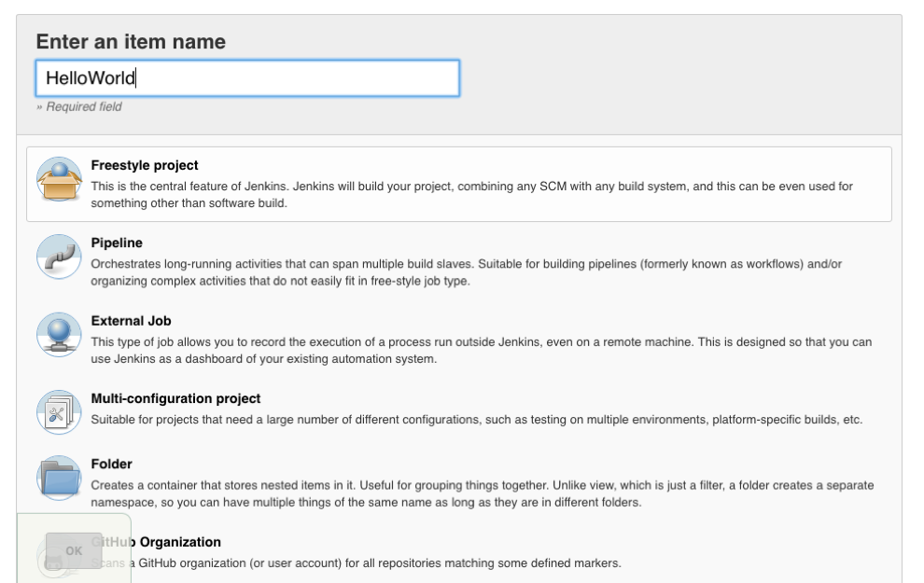This screenshot has width=924, height=583.
Task: Click the OK button
Action: 74,550
